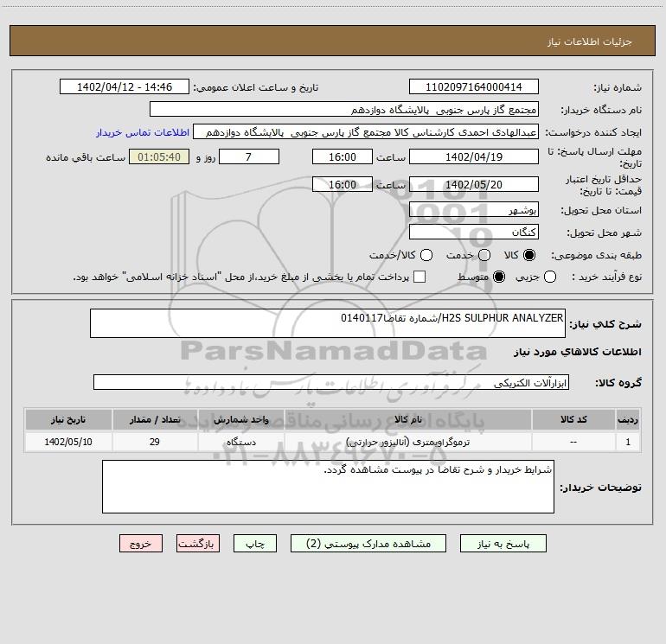Click the remaining time counter 01:05:40
Image resolution: width=666 pixels, height=644 pixels.
click(159, 156)
